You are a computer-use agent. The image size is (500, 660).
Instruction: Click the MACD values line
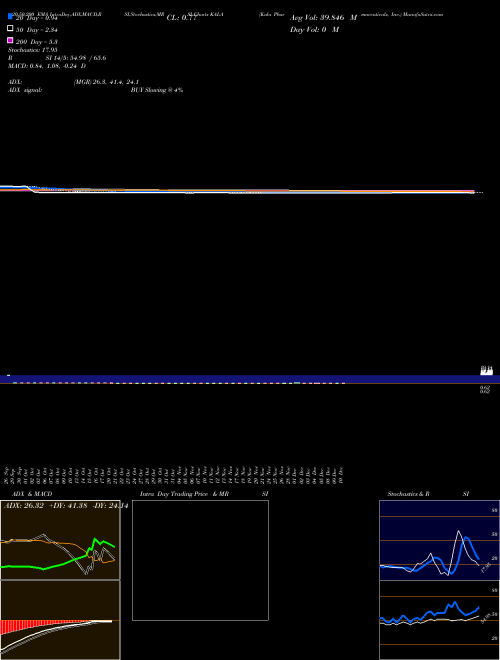coord(47,66)
